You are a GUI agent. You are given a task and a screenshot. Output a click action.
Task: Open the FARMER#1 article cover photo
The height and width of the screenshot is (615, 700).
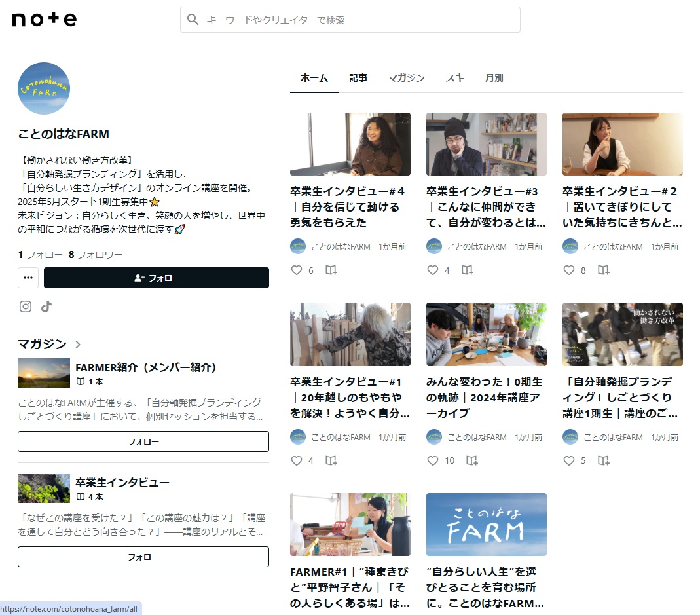[350, 525]
